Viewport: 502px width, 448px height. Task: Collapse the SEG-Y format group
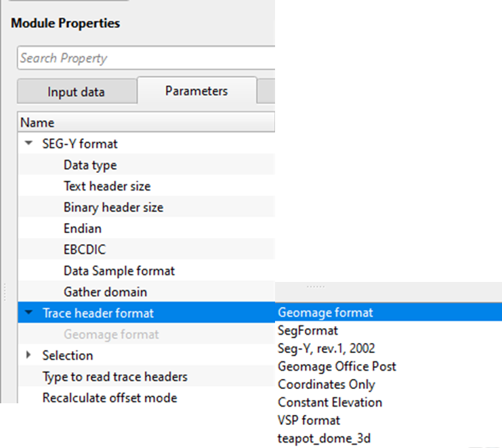pyautogui.click(x=28, y=144)
